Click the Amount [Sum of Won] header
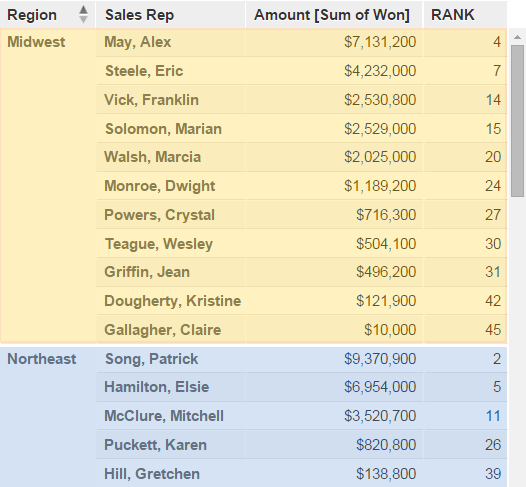 334,15
